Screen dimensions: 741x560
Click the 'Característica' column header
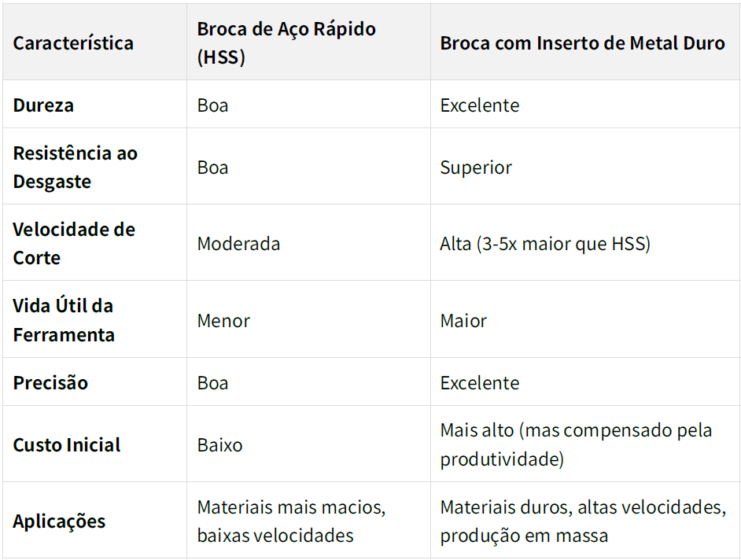tap(73, 43)
